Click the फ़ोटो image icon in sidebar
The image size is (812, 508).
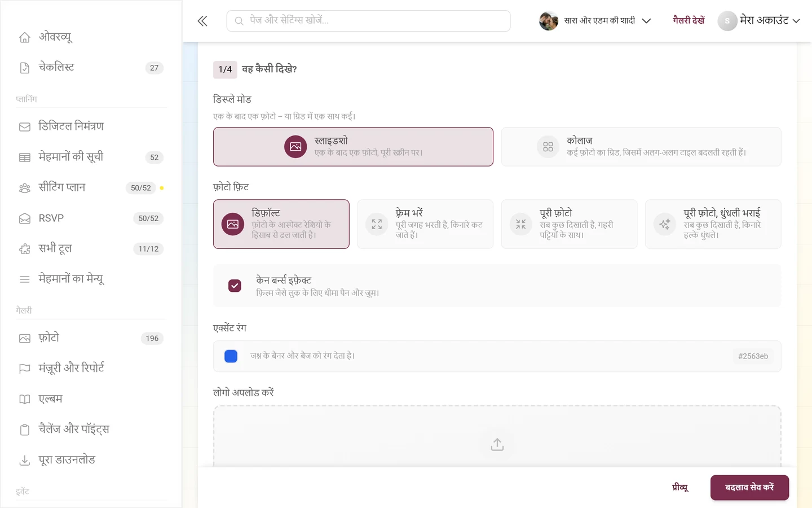(x=25, y=338)
